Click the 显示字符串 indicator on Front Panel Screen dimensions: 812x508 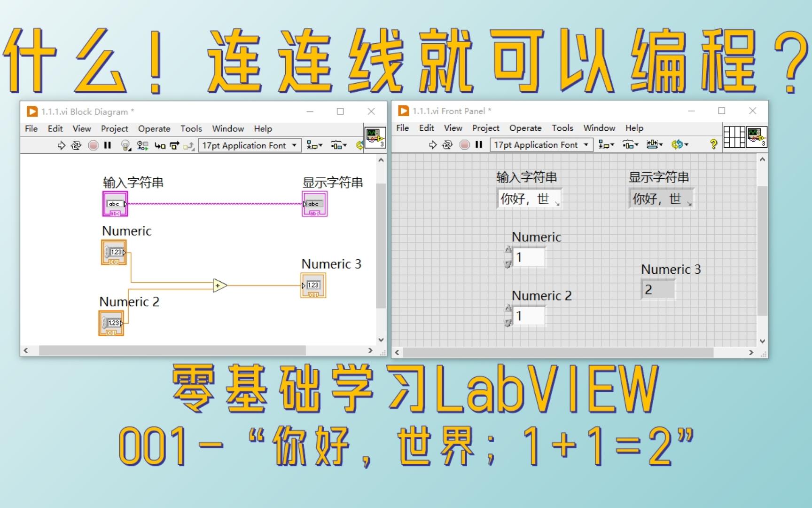[661, 198]
